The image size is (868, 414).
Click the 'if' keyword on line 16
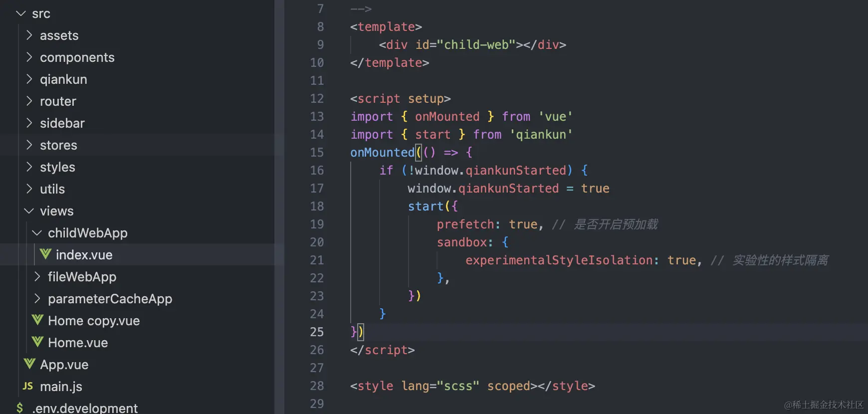[386, 171]
